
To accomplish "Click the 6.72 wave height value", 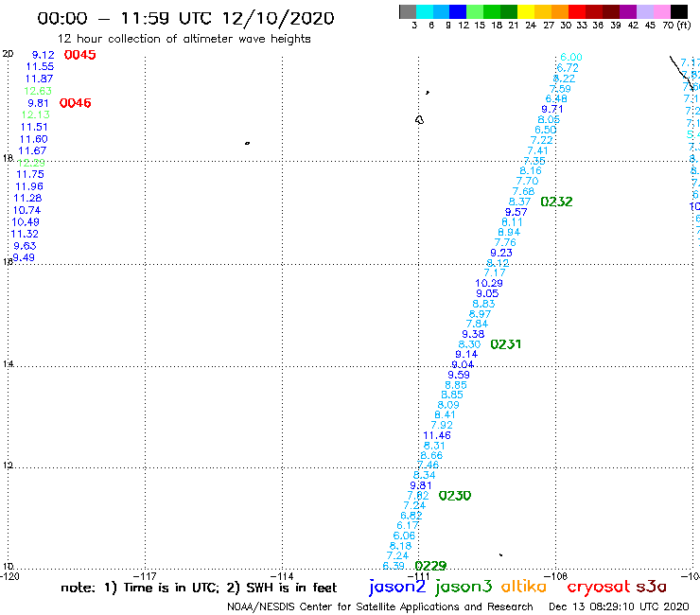I will [568, 68].
